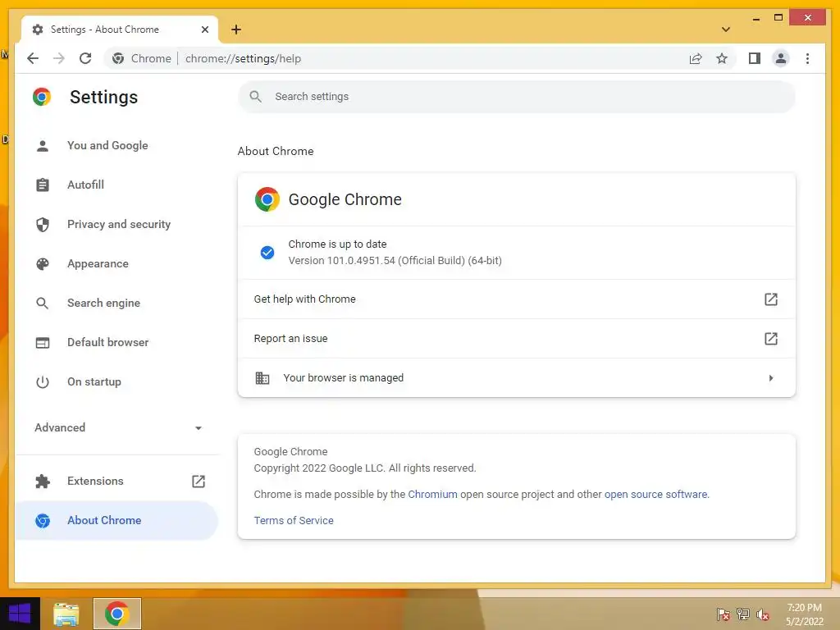Open Action Center flag in system tray
840x630 pixels.
[723, 614]
